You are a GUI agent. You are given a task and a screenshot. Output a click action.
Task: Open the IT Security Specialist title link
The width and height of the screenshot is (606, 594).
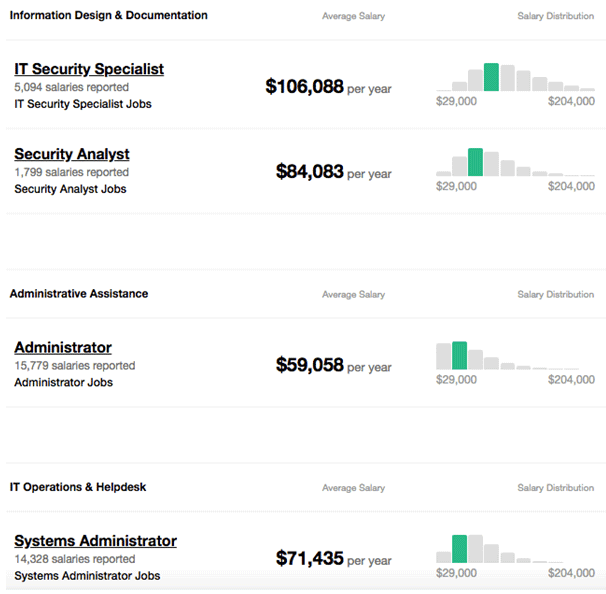pyautogui.click(x=89, y=69)
